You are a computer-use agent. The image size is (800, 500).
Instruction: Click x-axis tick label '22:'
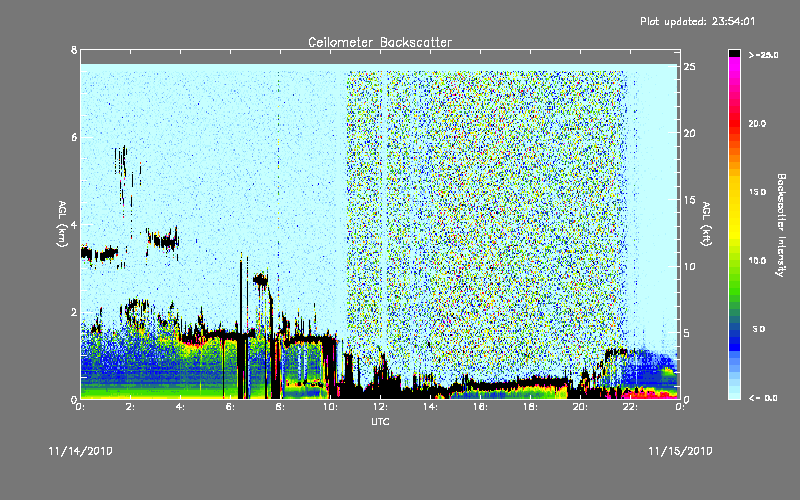point(630,407)
